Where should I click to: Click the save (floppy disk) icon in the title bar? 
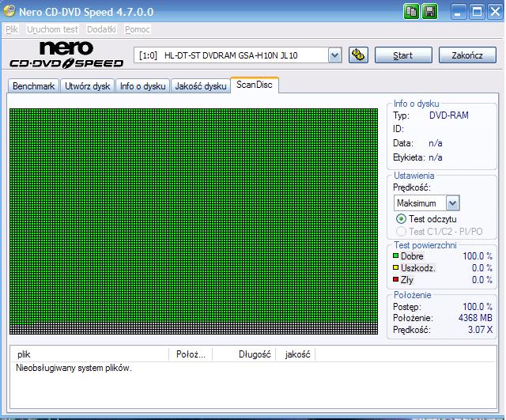(429, 12)
